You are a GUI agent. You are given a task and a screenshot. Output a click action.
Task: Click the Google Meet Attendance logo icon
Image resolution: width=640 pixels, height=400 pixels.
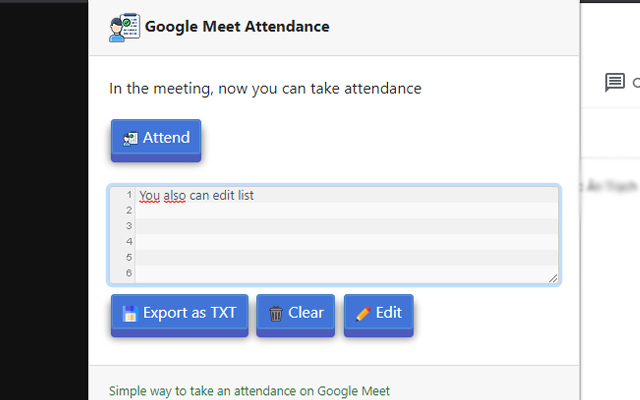pyautogui.click(x=124, y=27)
